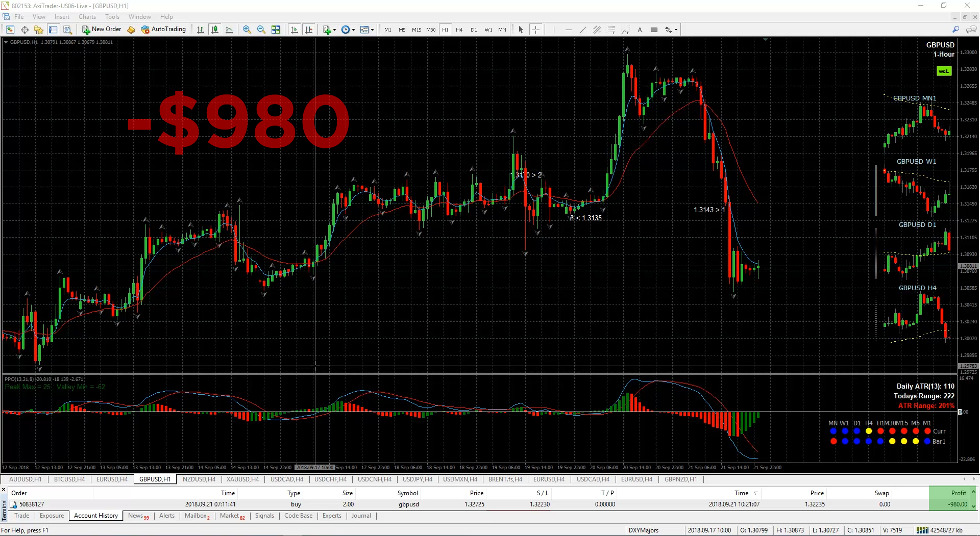Zoom in on the chart
980x536 pixels.
tap(247, 30)
